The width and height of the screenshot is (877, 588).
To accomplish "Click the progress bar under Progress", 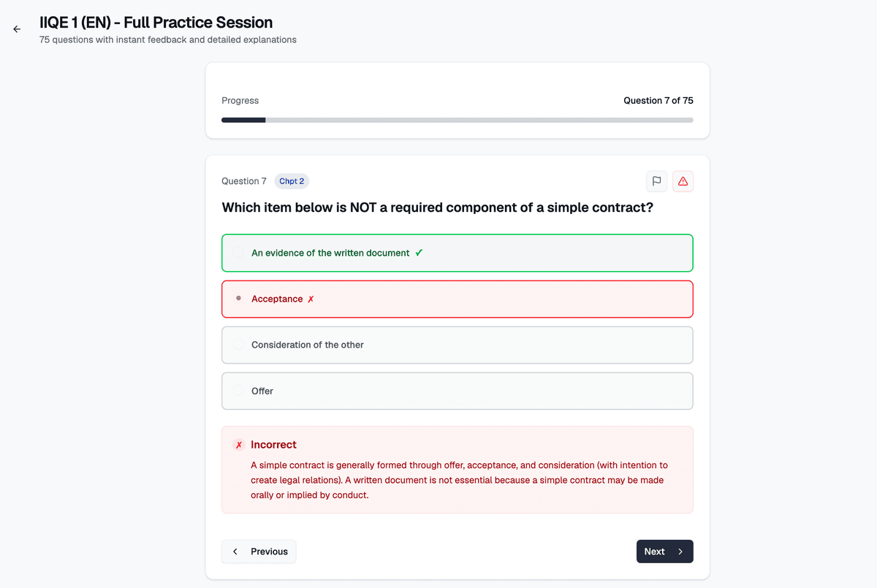I will (457, 120).
